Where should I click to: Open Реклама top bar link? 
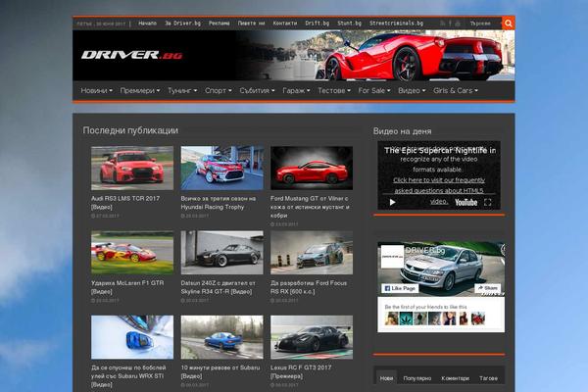click(219, 24)
